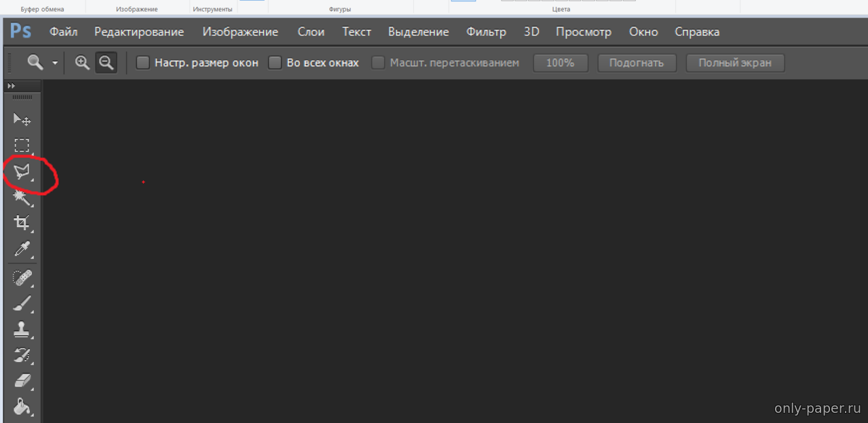Choose the Eraser tool
Image resolution: width=868 pixels, height=423 pixels.
coord(22,381)
